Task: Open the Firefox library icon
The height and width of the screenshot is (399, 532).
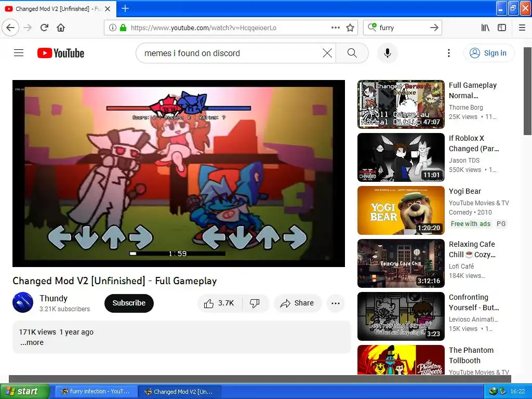Action: tap(485, 28)
